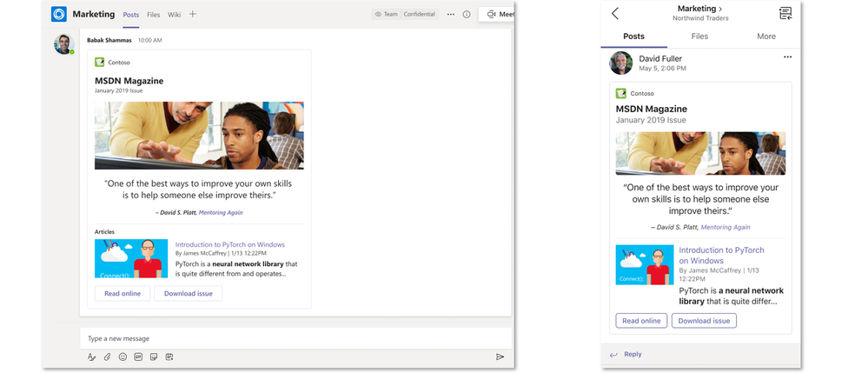Click 10:00 AM message timestamp
Viewport: 868px width, 373px height.
[150, 41]
